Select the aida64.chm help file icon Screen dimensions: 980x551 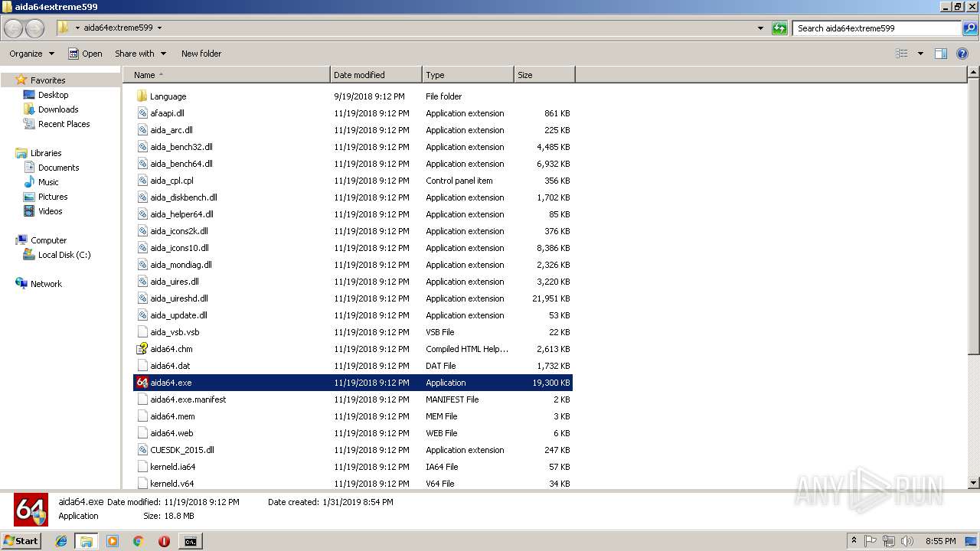[142, 349]
